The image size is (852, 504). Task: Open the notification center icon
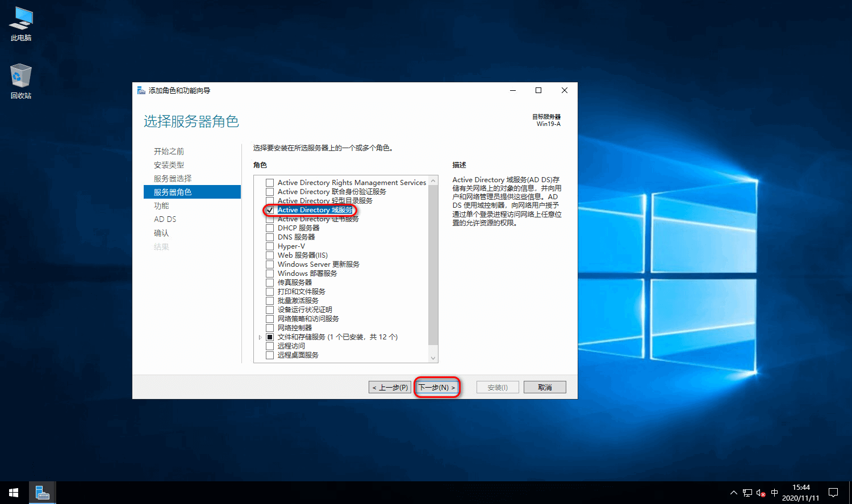pos(833,493)
